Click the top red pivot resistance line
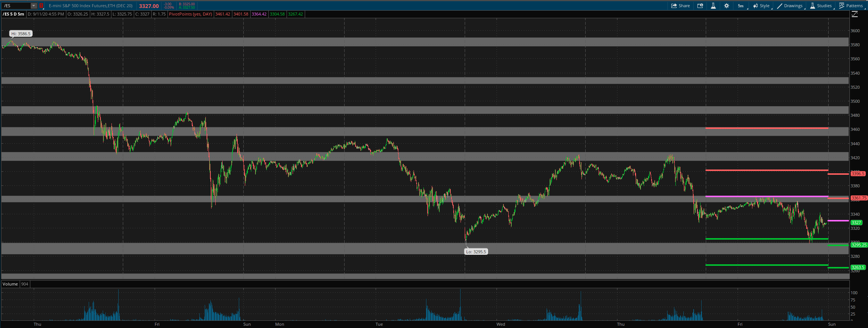This screenshot has height=328, width=868. pyautogui.click(x=767, y=128)
